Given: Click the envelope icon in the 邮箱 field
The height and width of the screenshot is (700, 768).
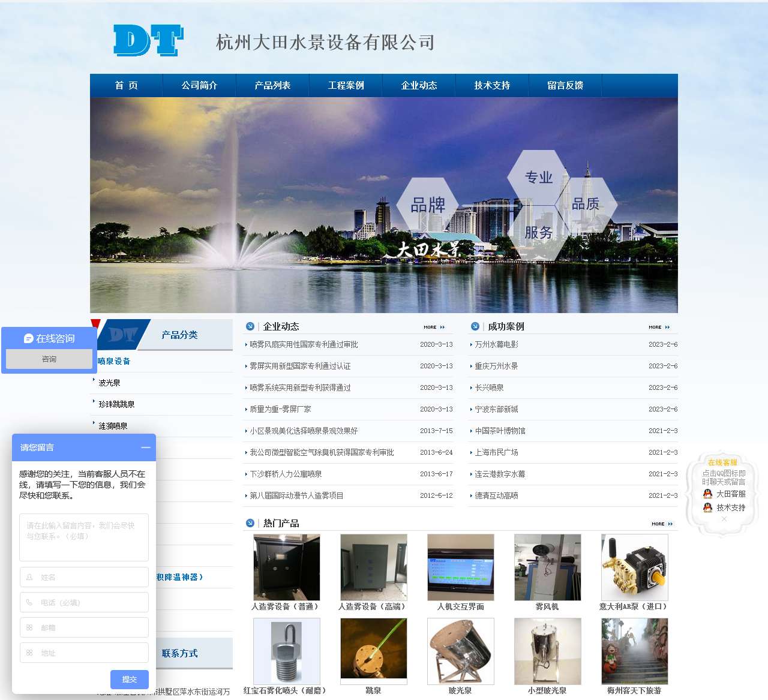Looking at the screenshot, I should click(29, 627).
